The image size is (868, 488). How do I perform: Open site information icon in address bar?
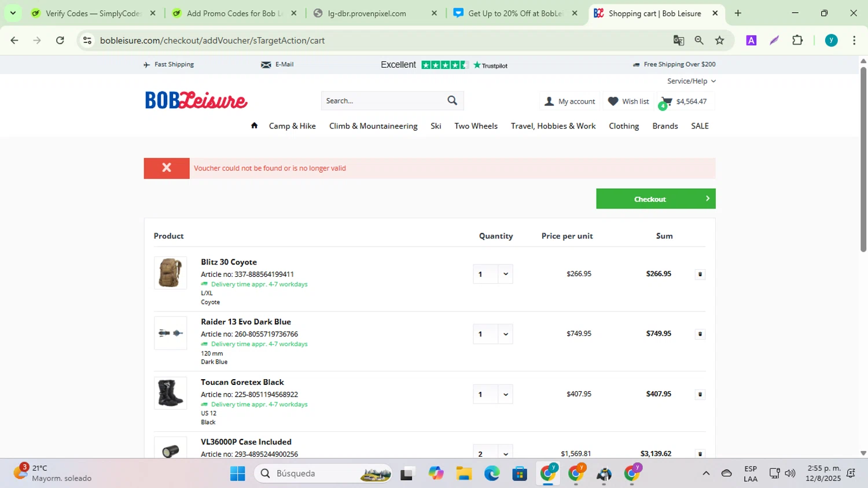point(87,41)
